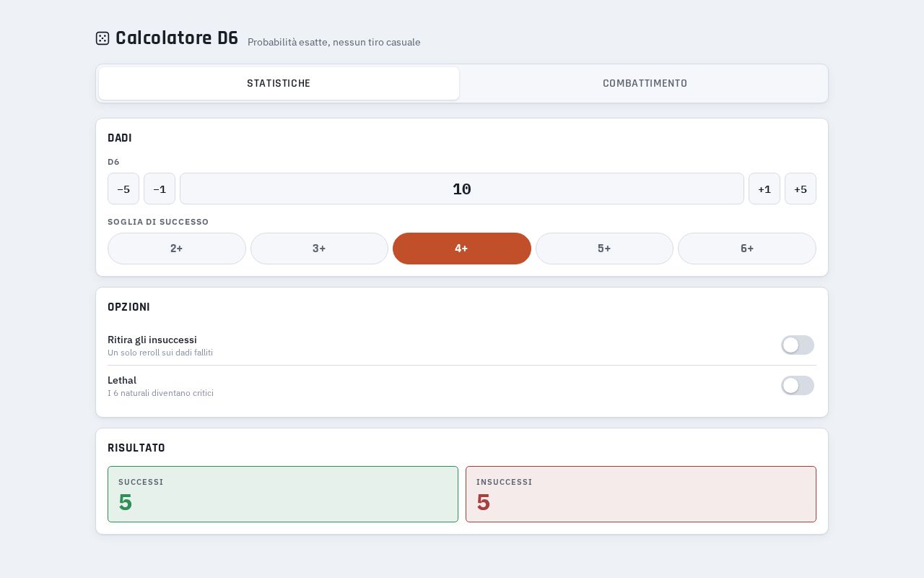Increase dice count with +5 button

click(x=801, y=189)
